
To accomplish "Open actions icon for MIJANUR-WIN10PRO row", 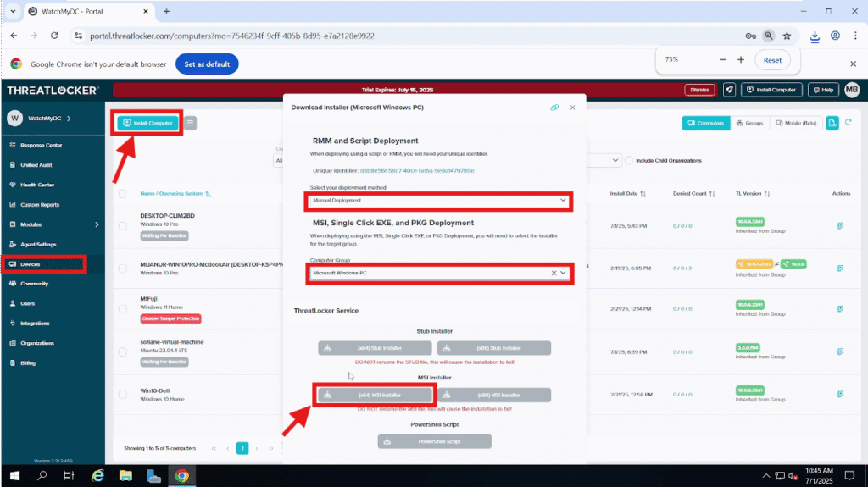I will point(840,268).
